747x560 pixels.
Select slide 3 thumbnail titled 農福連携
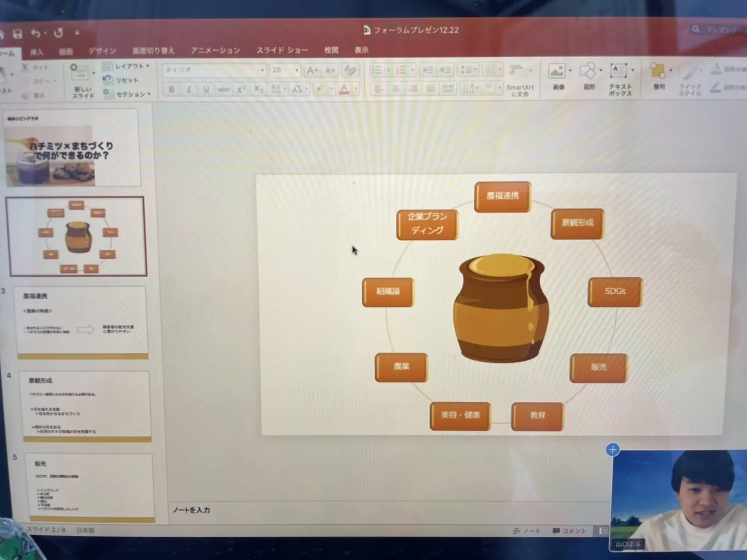pos(82,321)
